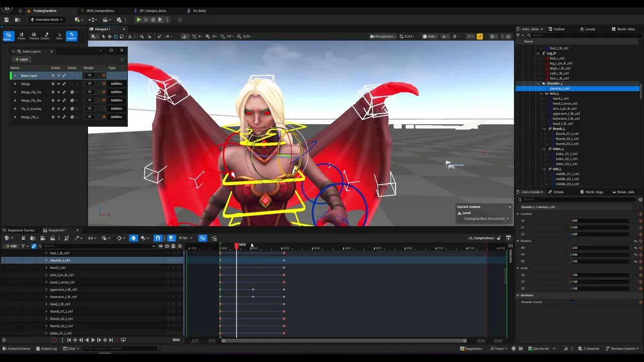The width and height of the screenshot is (644, 362).
Task: Open the Unlit view mode dropdown
Action: [x=429, y=36]
